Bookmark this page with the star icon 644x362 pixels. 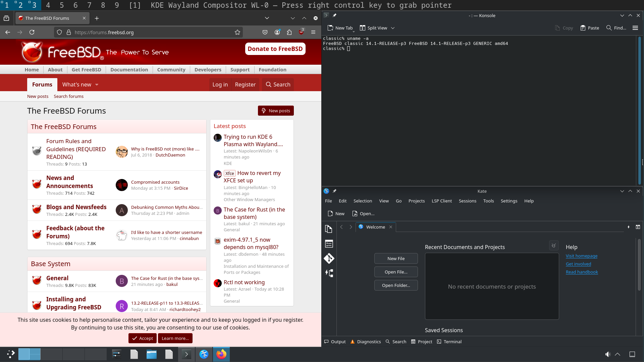pyautogui.click(x=237, y=33)
